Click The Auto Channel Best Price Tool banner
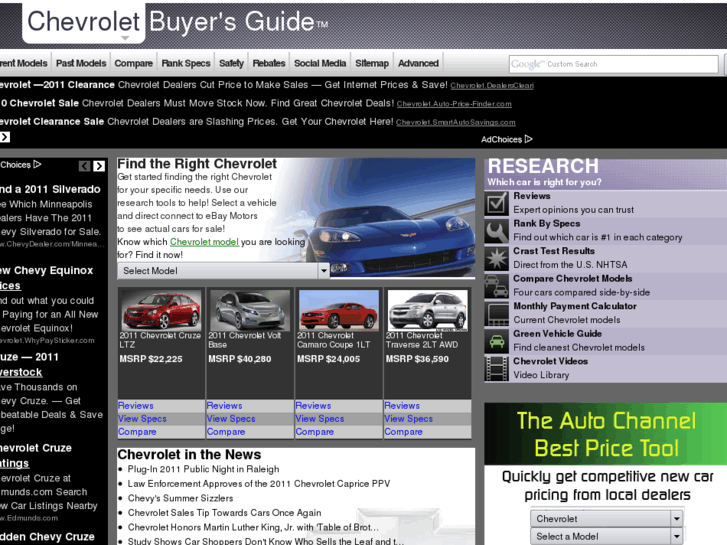This screenshot has width=727, height=545. click(x=606, y=434)
